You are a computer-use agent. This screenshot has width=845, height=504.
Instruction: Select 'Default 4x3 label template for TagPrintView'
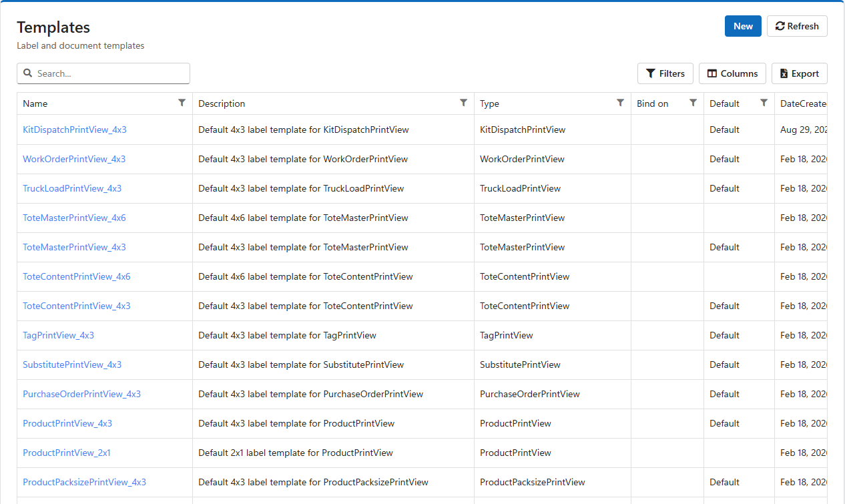pos(288,335)
